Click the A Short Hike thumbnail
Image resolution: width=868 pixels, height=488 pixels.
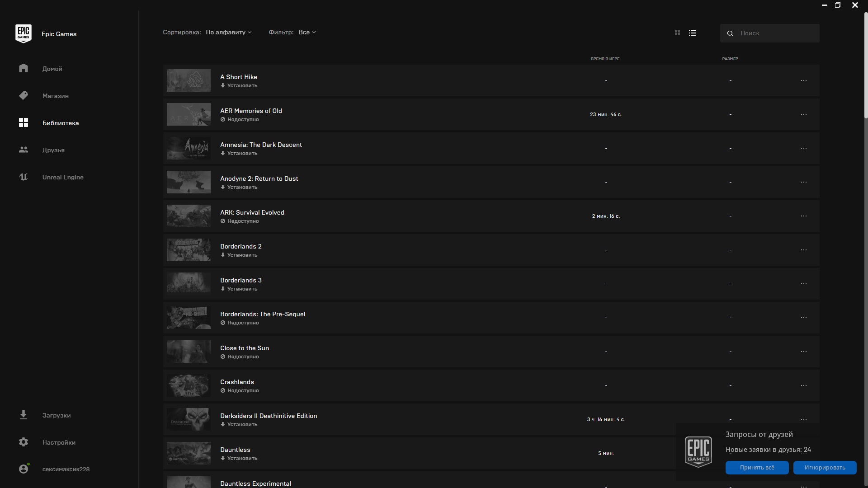coord(189,80)
